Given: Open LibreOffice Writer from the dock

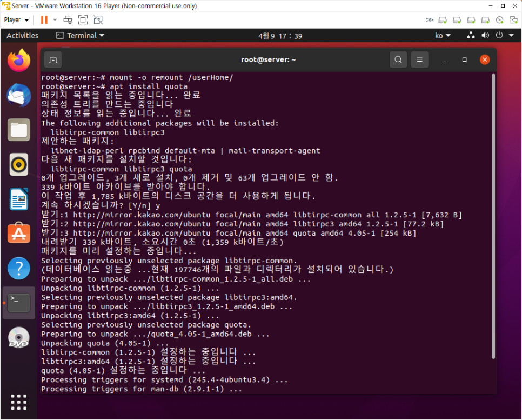Looking at the screenshot, I should [x=19, y=199].
